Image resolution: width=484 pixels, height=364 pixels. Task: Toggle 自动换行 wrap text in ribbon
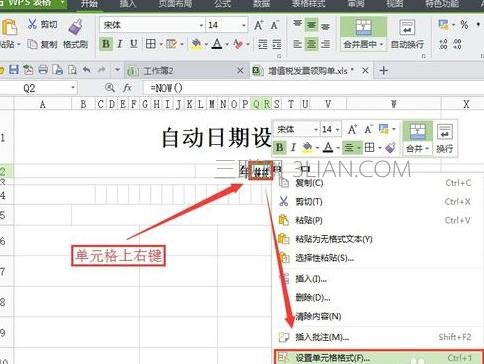[407, 34]
